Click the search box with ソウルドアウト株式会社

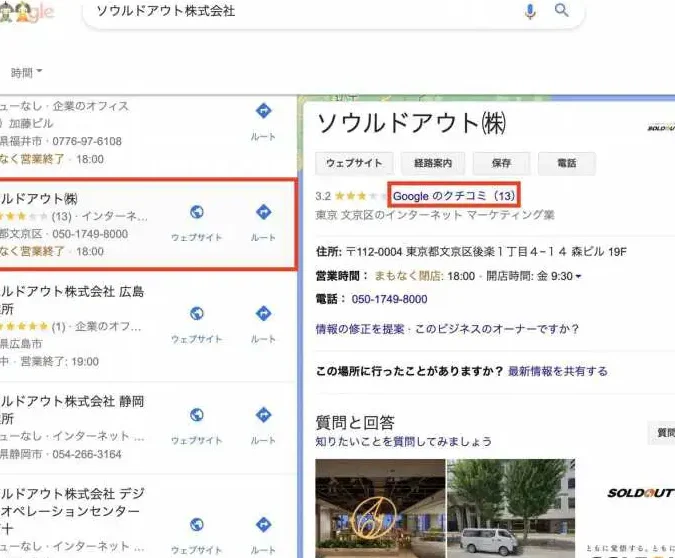300,12
